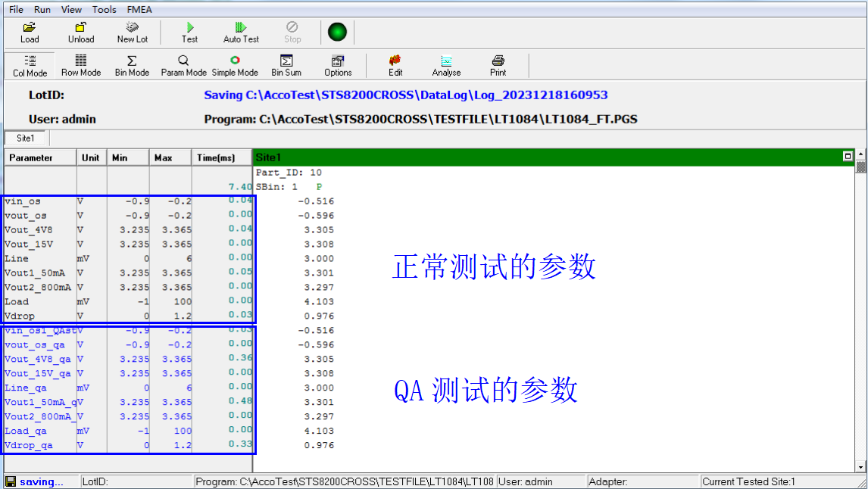Click the Unload lock icon
Screen dimensions: 868x489
click(81, 32)
